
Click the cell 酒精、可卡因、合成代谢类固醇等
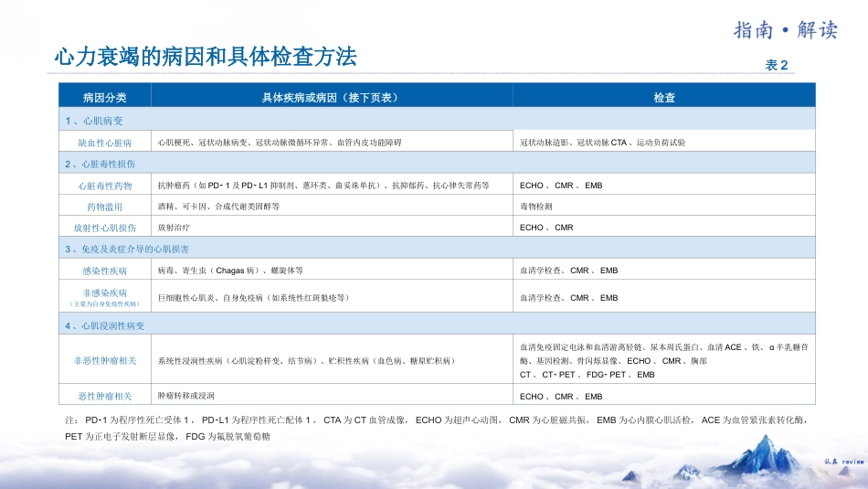[332, 206]
